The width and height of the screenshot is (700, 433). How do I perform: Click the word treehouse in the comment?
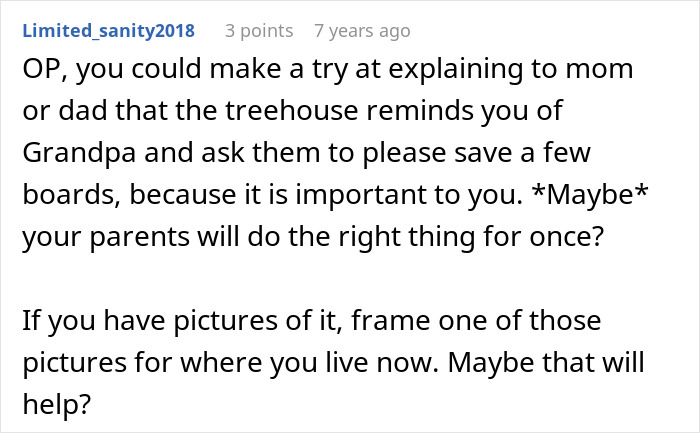click(x=292, y=110)
